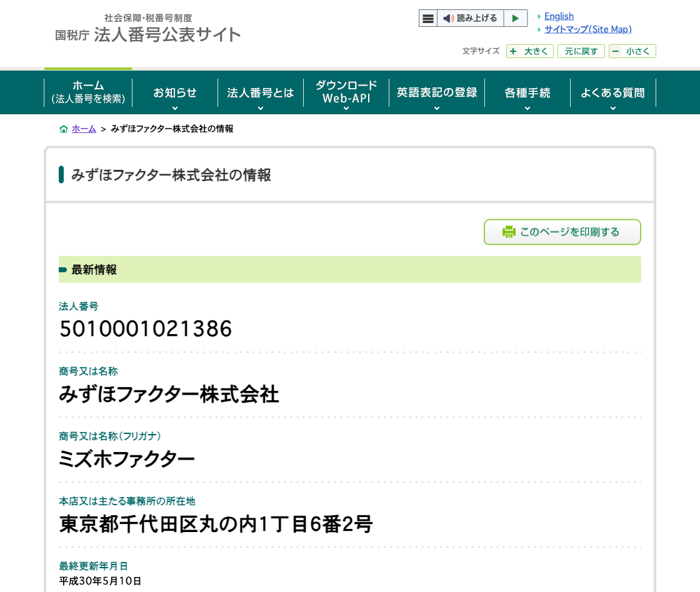Open the よくある質問 menu
This screenshot has width=700, height=592.
coord(613,93)
